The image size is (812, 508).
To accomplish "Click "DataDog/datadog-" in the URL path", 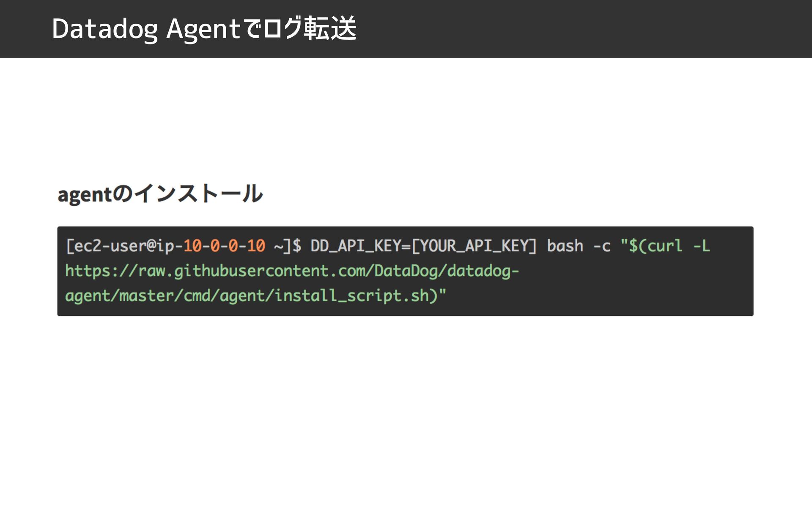I will click(447, 271).
